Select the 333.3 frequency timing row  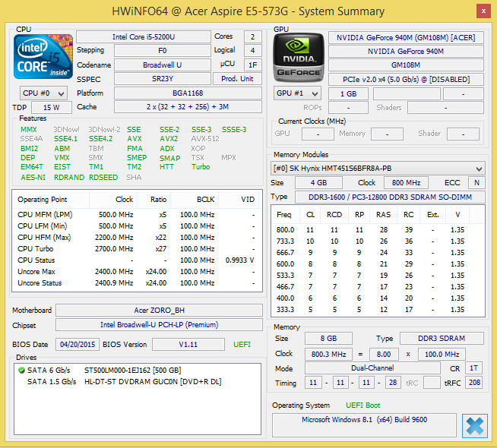pyautogui.click(x=378, y=310)
